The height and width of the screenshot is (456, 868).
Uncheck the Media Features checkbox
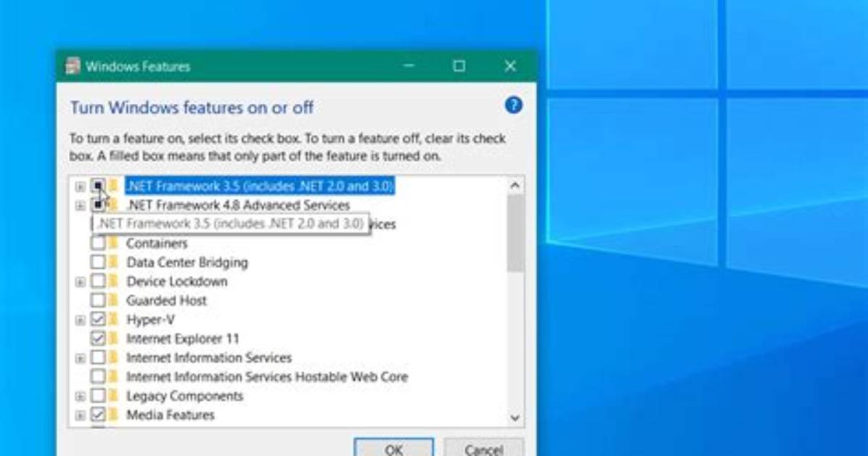(x=98, y=415)
